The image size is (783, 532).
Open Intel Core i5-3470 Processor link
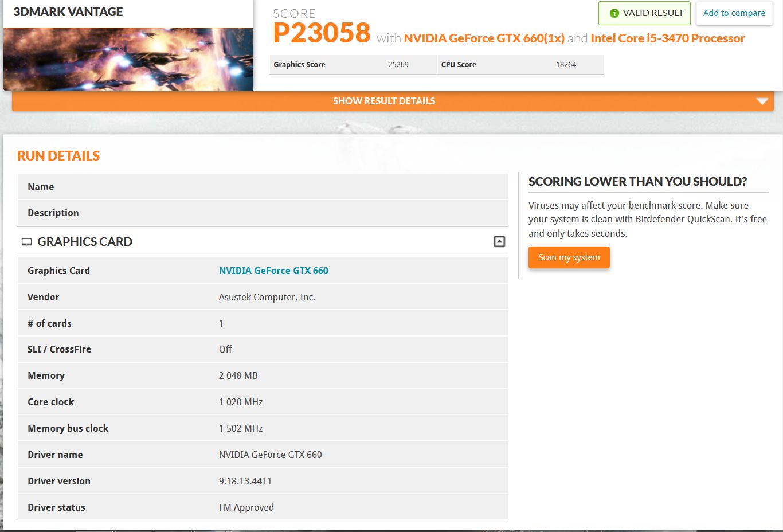click(x=668, y=38)
